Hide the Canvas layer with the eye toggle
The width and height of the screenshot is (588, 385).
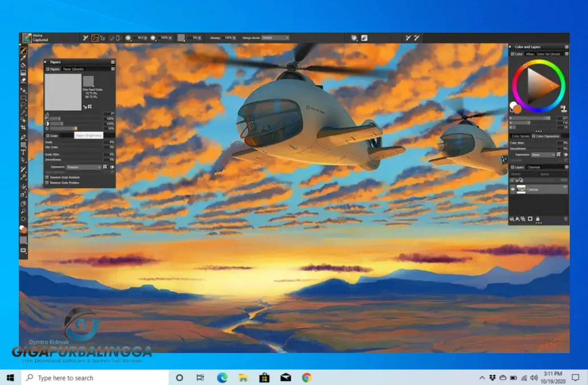[513, 189]
